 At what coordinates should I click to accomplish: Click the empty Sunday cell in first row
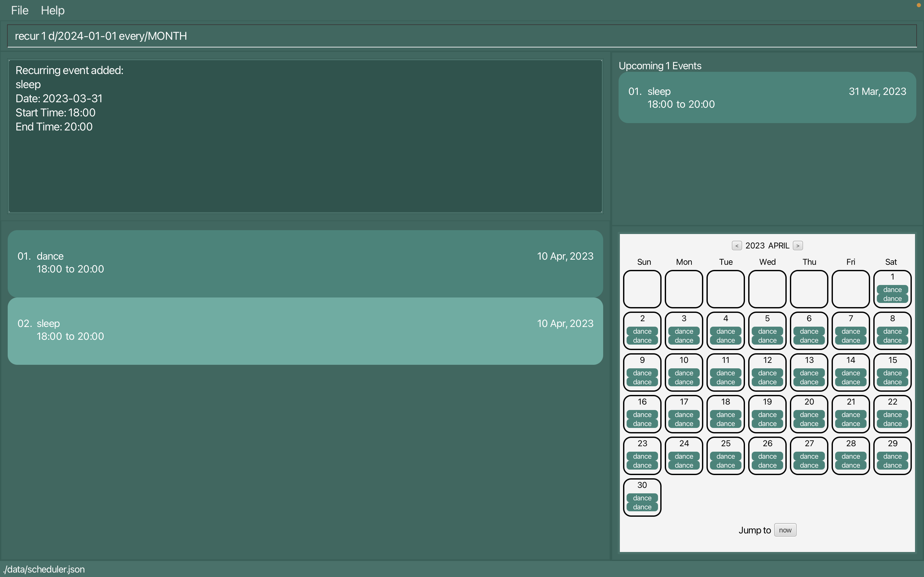coord(642,289)
